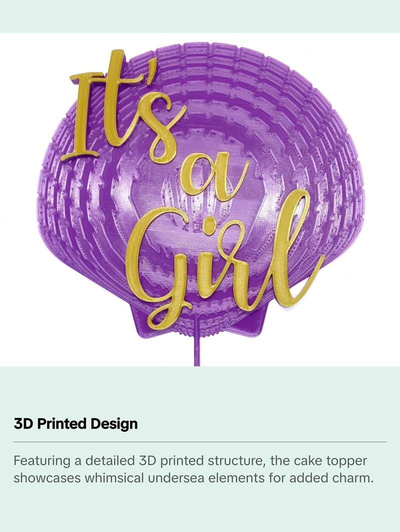
Task: Click the horizontal divider line under the heading
Action: pos(200,442)
